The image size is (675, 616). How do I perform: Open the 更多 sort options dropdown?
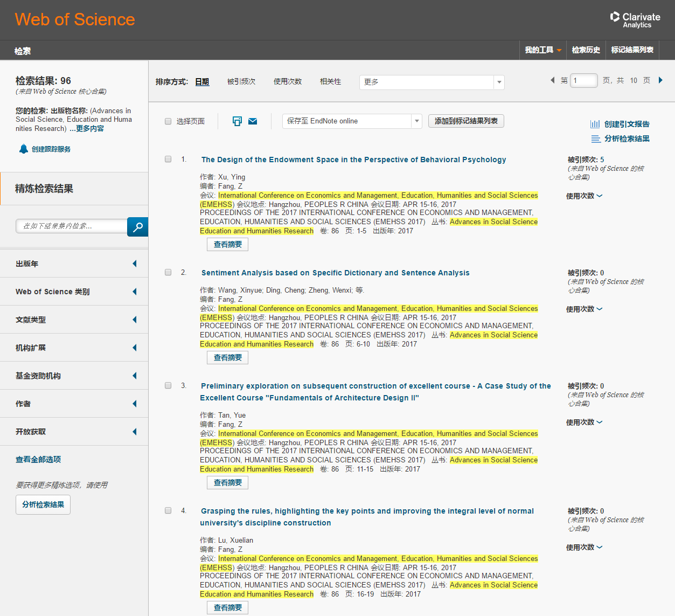tap(432, 82)
